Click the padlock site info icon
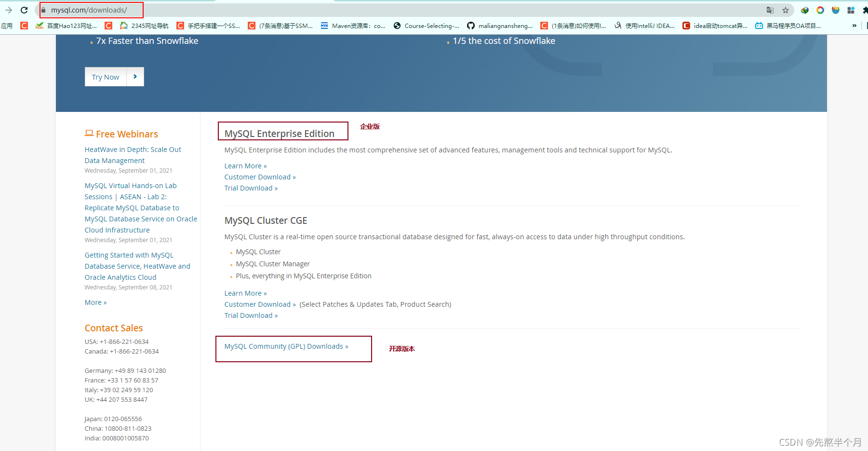 click(43, 10)
